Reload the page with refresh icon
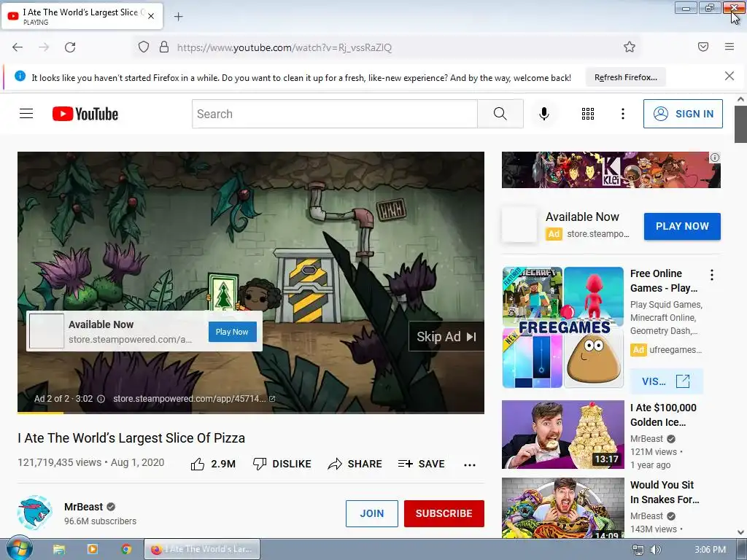Image resolution: width=747 pixels, height=560 pixels. 70,47
